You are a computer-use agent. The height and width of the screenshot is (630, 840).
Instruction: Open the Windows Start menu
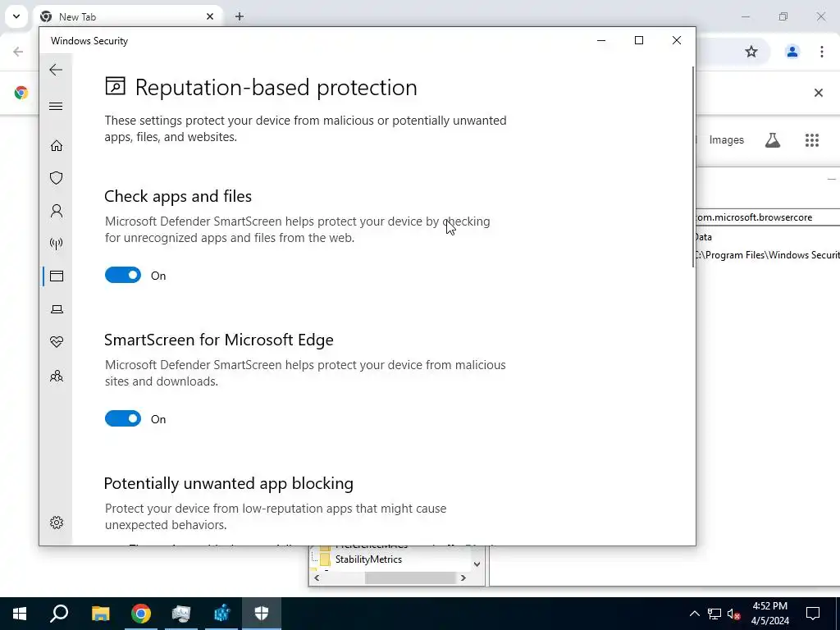click(x=20, y=614)
